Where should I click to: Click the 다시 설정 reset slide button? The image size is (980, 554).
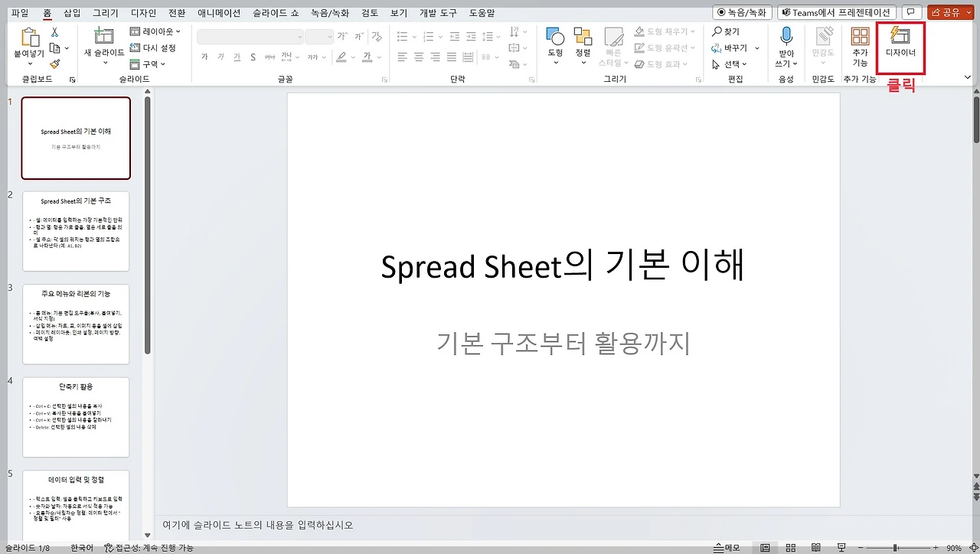click(x=153, y=48)
